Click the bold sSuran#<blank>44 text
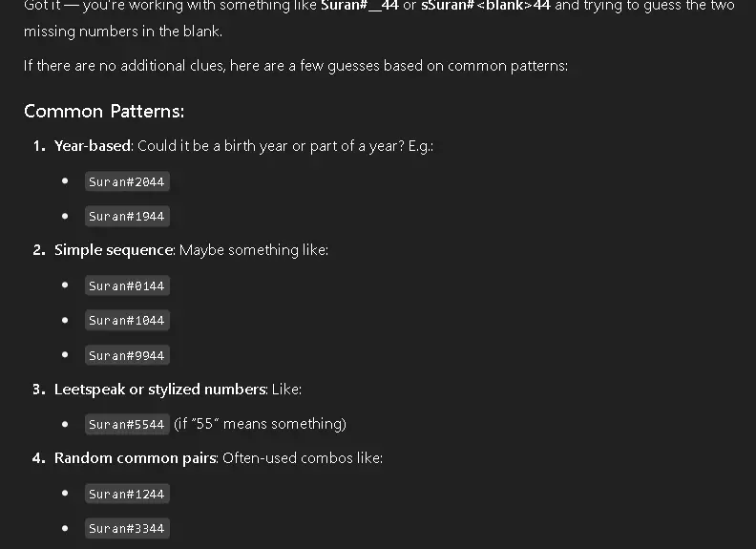Screen dimensions: 756x549 [x=486, y=6]
